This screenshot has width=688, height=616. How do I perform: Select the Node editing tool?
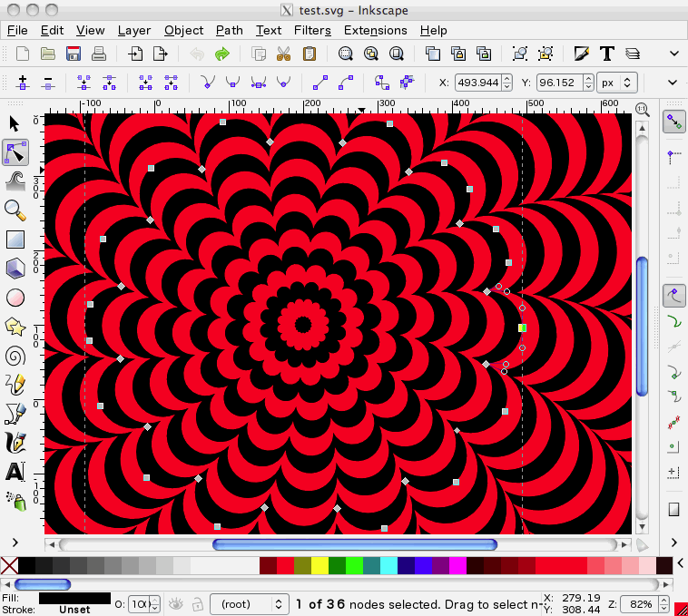[x=15, y=152]
